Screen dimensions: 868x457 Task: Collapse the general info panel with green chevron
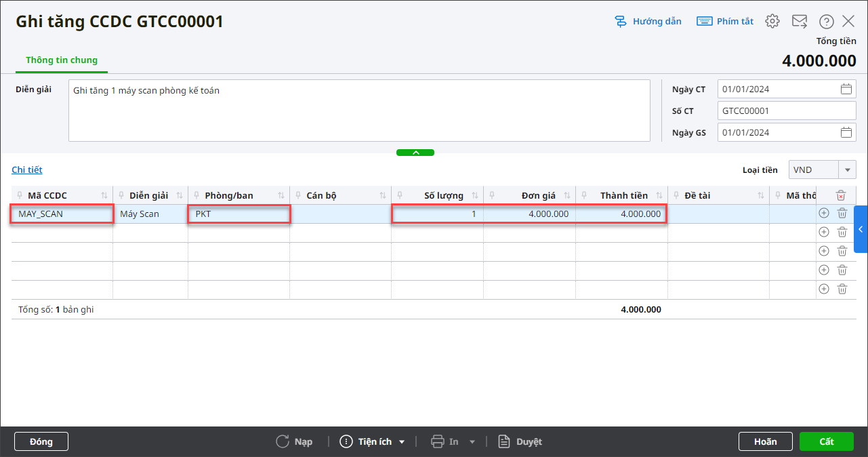click(415, 153)
